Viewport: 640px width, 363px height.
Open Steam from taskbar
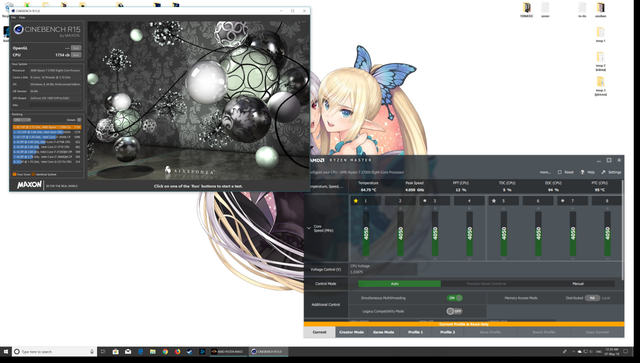point(190,351)
